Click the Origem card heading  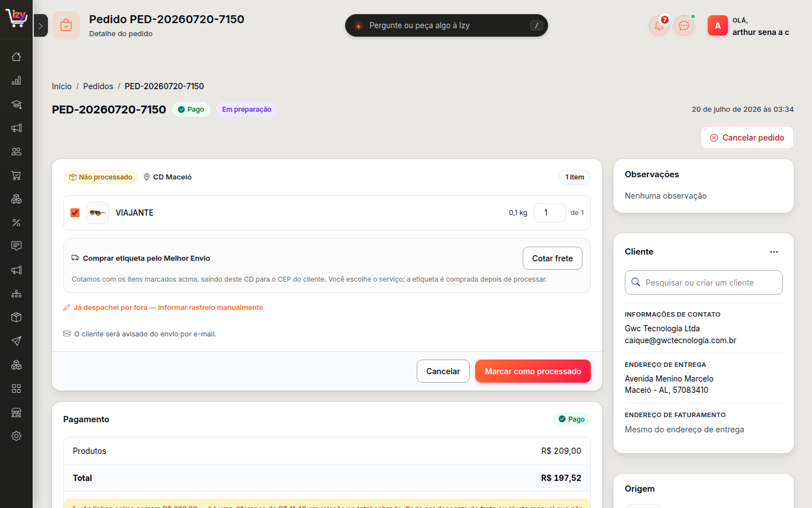click(x=639, y=489)
